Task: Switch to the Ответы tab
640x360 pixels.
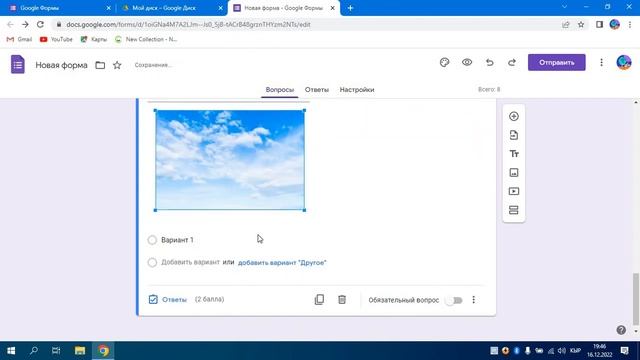Action: (x=317, y=90)
